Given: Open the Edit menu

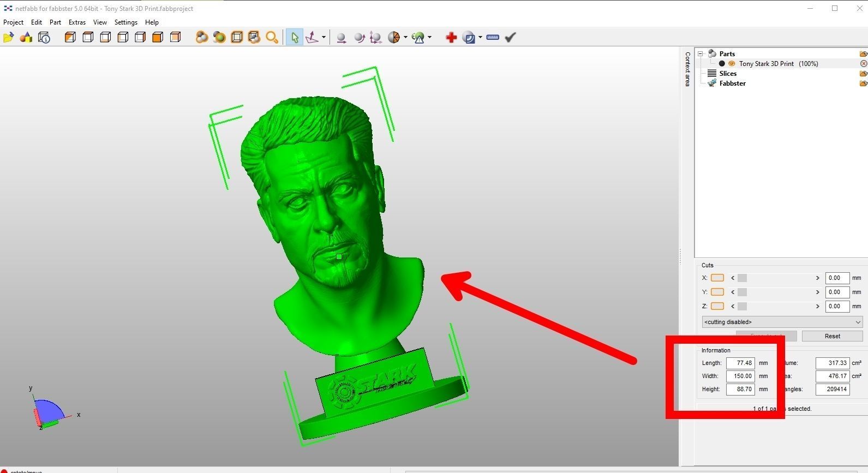Looking at the screenshot, I should click(x=37, y=22).
